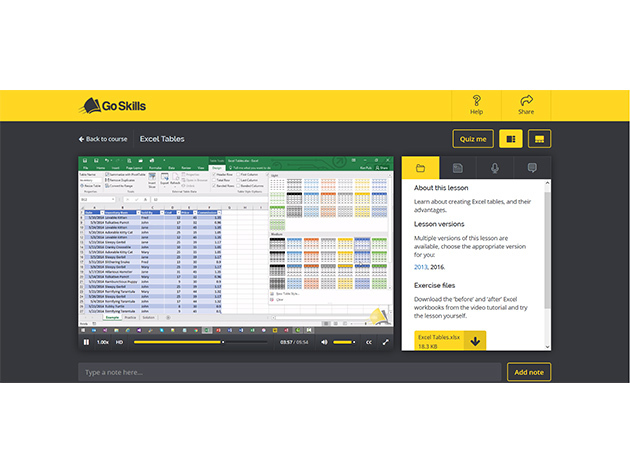This screenshot has height=473, width=630.
Task: Toggle the Banded Columns checkbox
Action: (238, 186)
